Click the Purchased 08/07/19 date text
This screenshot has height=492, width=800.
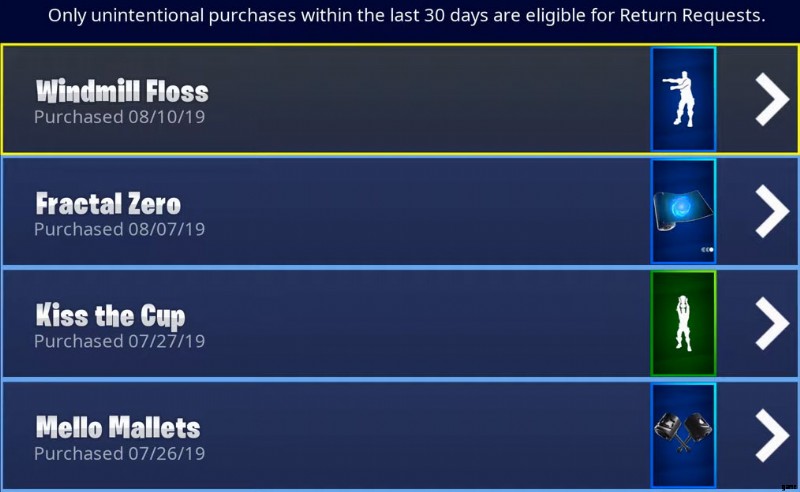coord(119,229)
